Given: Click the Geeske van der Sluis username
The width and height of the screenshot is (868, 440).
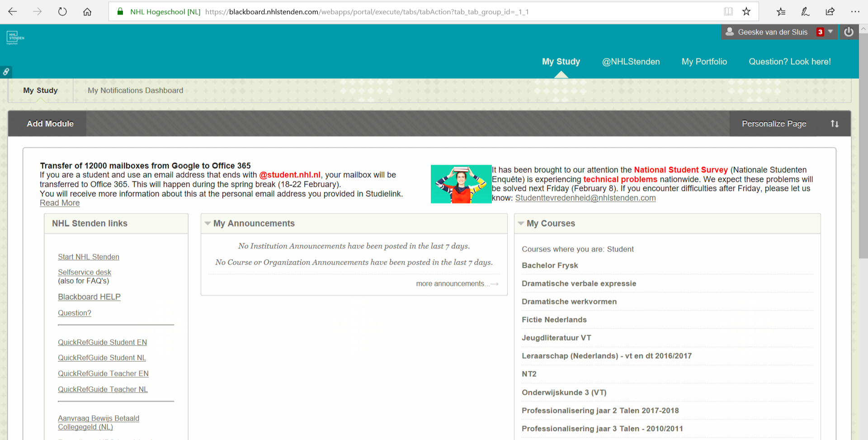Looking at the screenshot, I should point(773,32).
